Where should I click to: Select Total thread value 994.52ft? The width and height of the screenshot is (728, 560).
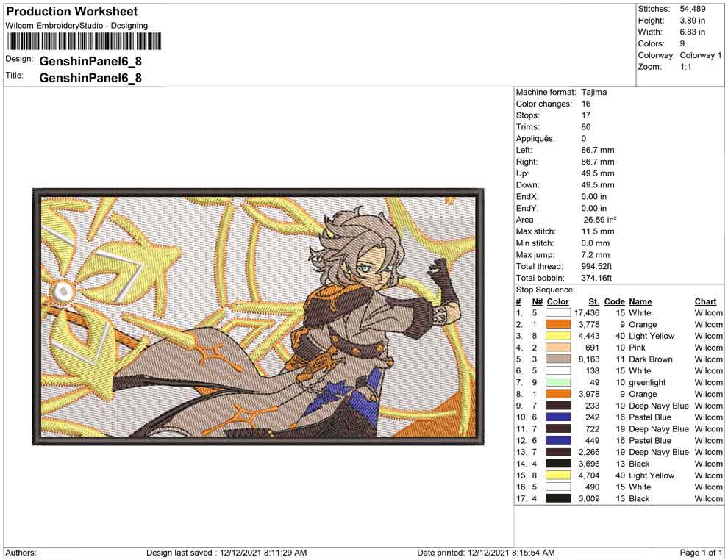[596, 266]
